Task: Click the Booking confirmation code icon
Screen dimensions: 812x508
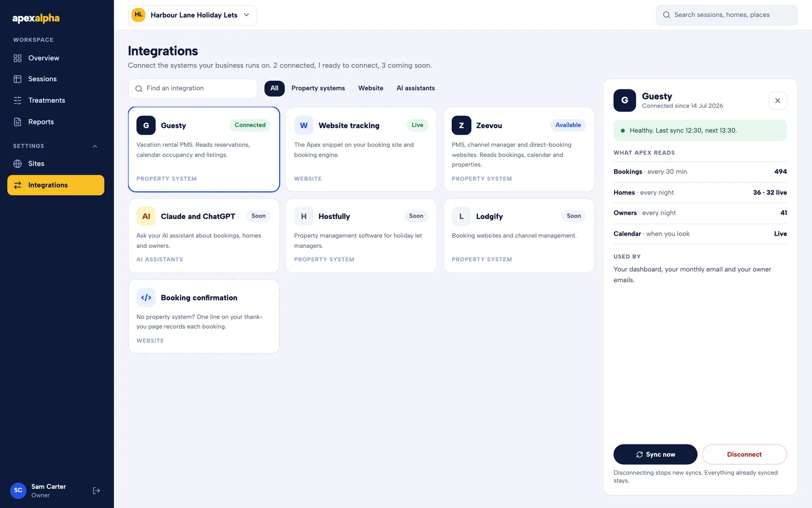Action: tap(146, 298)
